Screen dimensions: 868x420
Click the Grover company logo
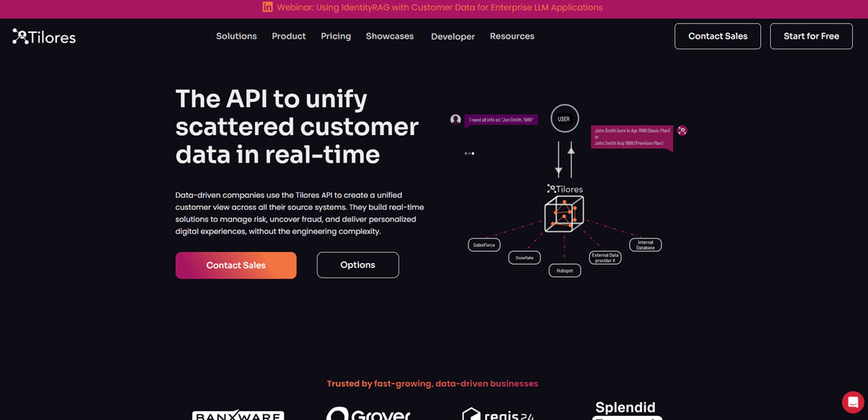(x=368, y=414)
